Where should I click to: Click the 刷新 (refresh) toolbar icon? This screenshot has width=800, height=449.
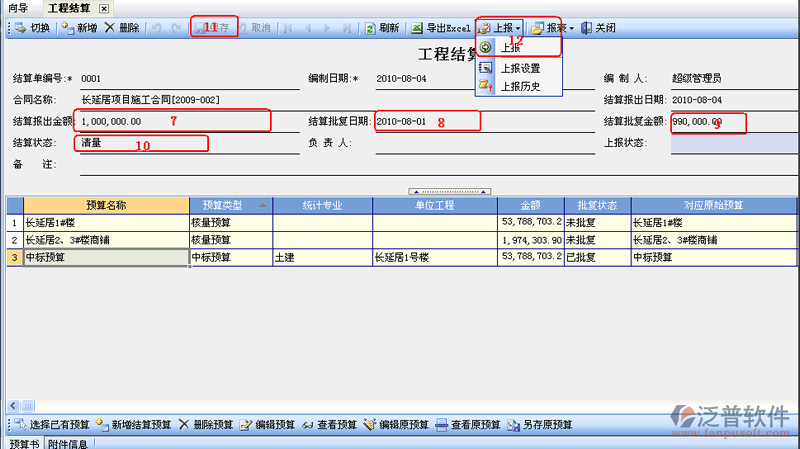[370, 28]
